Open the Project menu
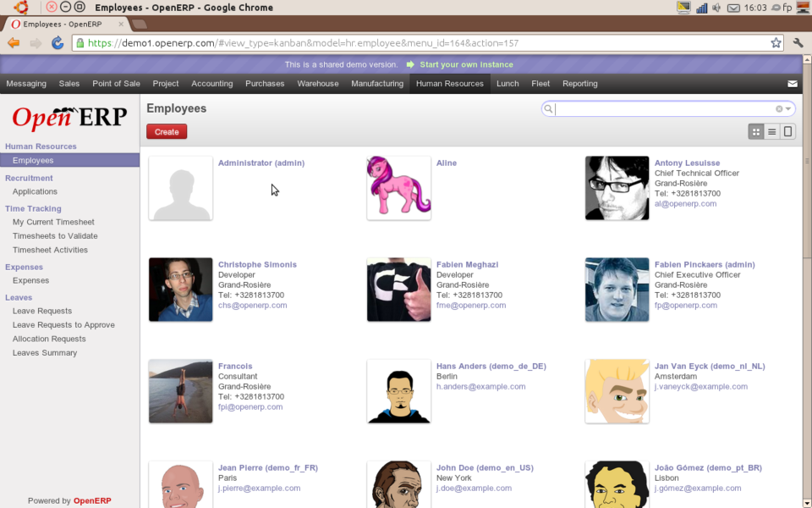Image resolution: width=812 pixels, height=508 pixels. pos(166,84)
